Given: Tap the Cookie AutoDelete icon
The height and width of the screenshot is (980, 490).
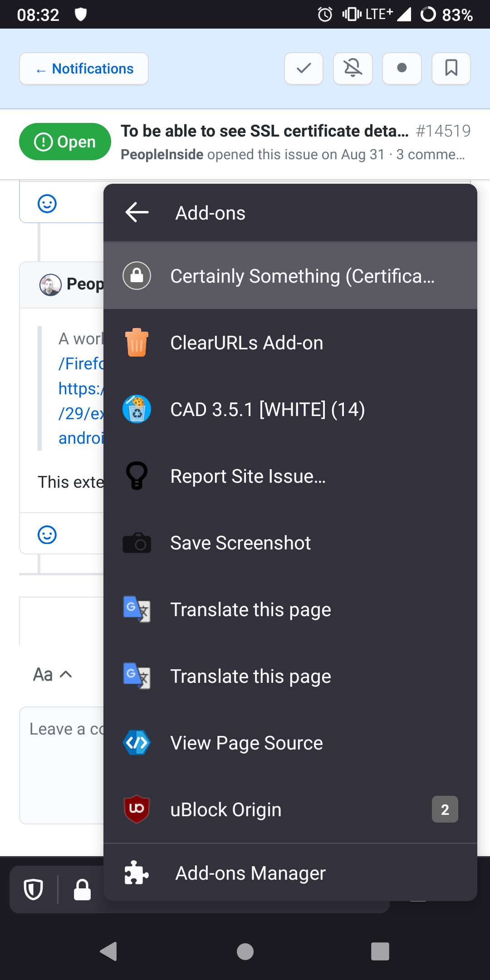Looking at the screenshot, I should [x=137, y=409].
